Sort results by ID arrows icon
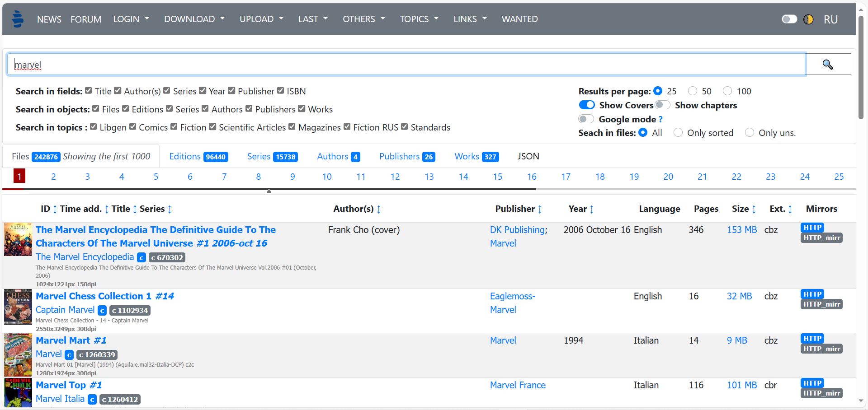This screenshot has height=410, width=868. tap(55, 209)
